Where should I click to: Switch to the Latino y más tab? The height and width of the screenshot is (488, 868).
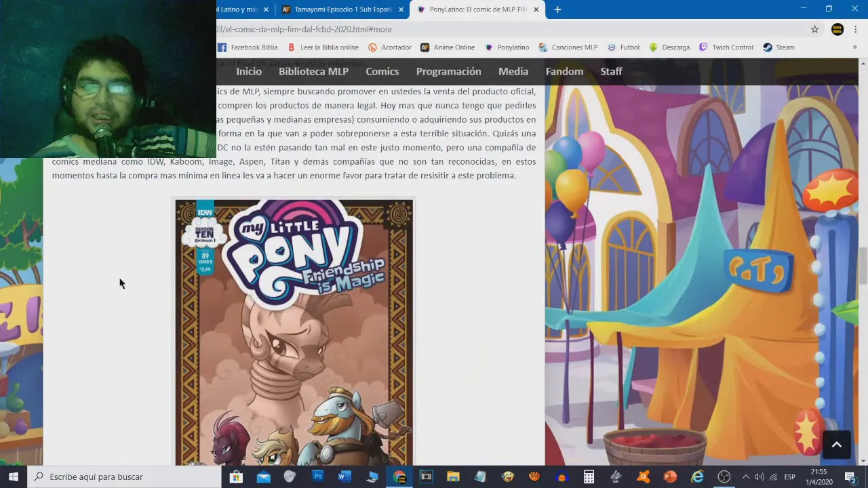click(x=237, y=9)
